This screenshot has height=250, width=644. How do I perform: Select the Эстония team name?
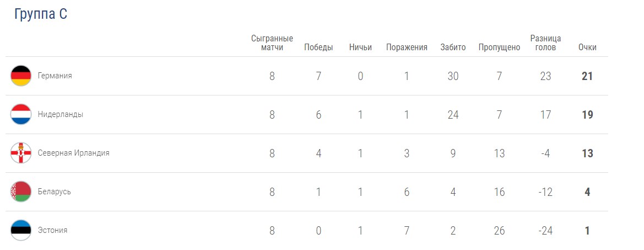53,230
